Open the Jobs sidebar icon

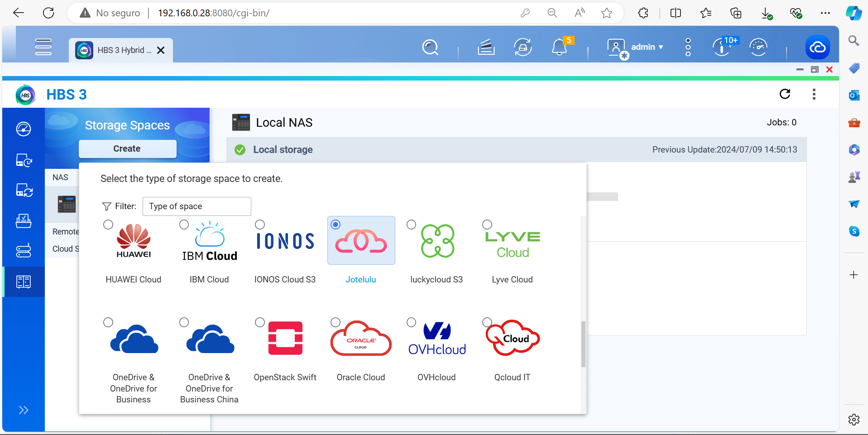point(24,221)
